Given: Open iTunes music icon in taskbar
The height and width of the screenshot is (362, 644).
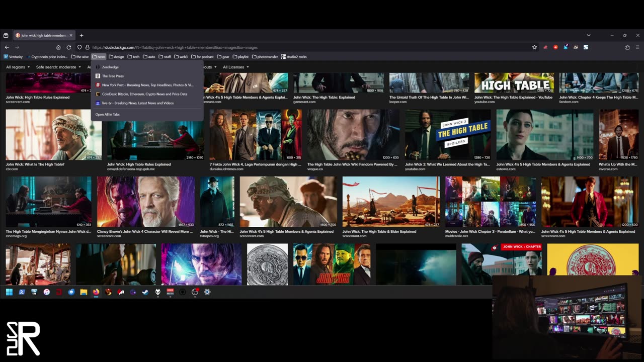Looking at the screenshot, I should [x=46, y=292].
